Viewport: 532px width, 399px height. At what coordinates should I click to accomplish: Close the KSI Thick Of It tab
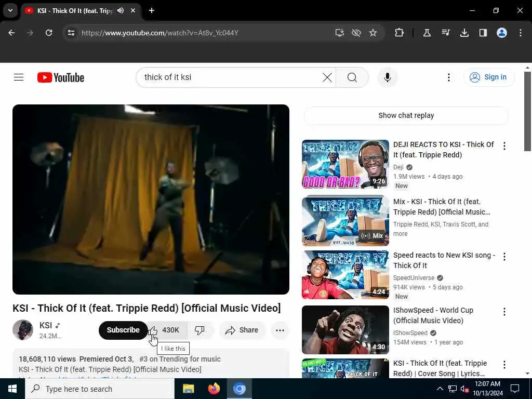[133, 10]
